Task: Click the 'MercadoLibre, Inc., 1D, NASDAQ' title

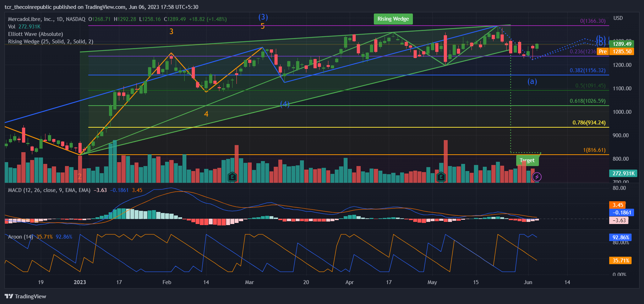Action: pyautogui.click(x=47, y=19)
